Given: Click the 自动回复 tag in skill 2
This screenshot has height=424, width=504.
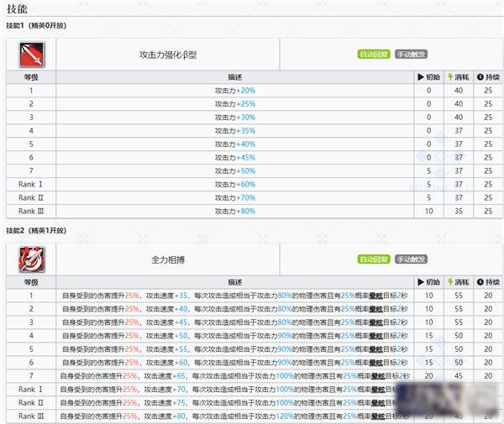Looking at the screenshot, I should 374,259.
